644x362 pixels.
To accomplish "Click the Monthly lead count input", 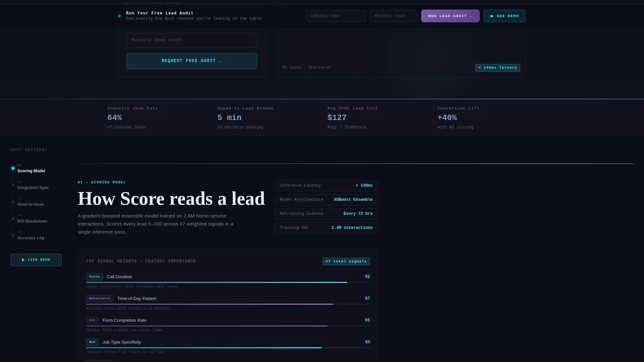I will point(192,40).
